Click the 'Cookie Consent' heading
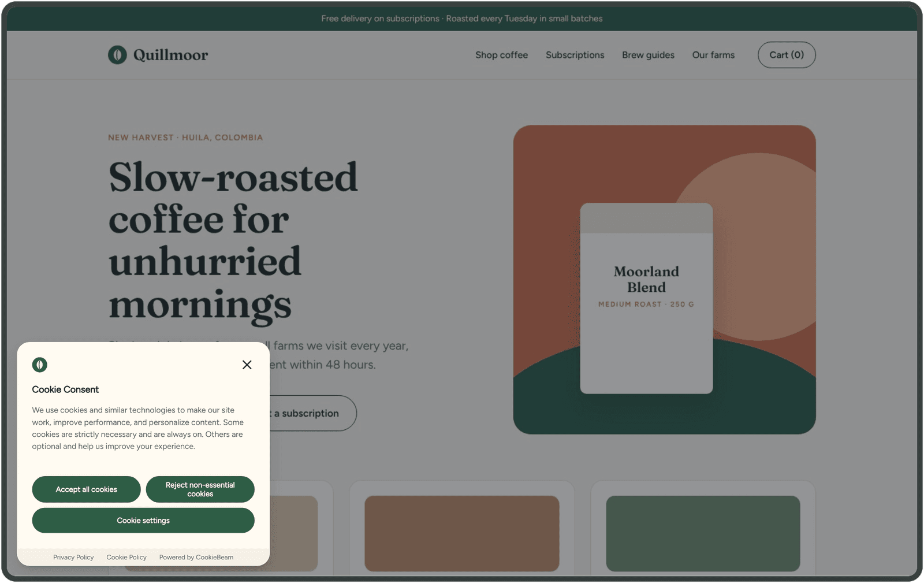The image size is (924, 583). pos(65,389)
